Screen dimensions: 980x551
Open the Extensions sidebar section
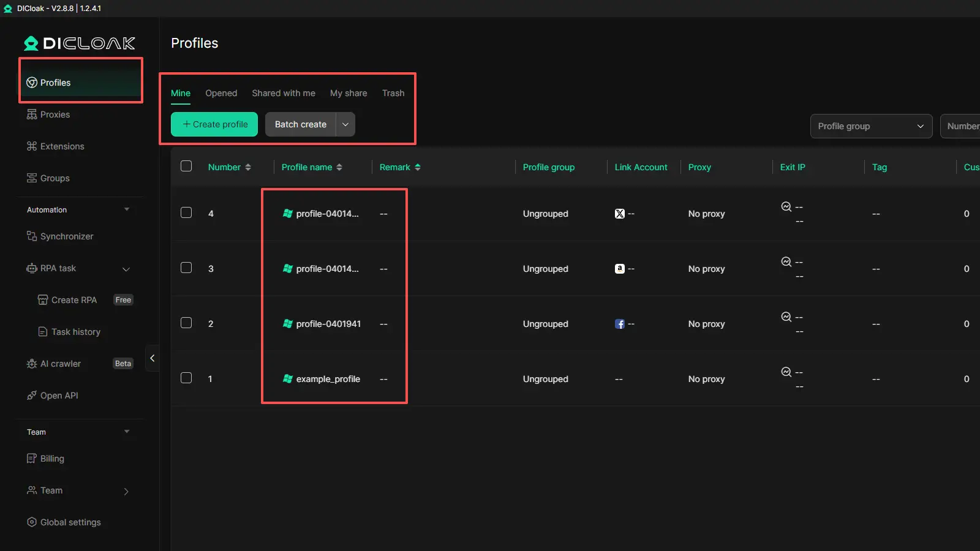[62, 146]
